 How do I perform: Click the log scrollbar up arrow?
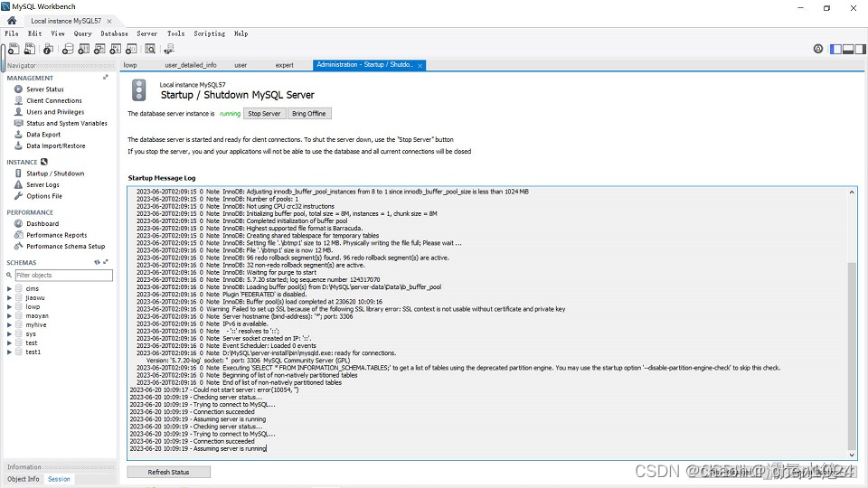(x=852, y=192)
